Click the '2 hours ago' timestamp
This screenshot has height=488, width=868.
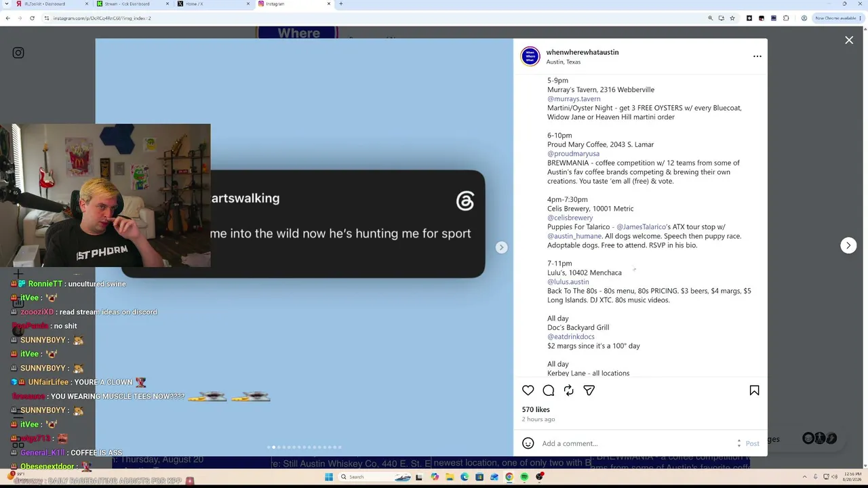pyautogui.click(x=538, y=420)
